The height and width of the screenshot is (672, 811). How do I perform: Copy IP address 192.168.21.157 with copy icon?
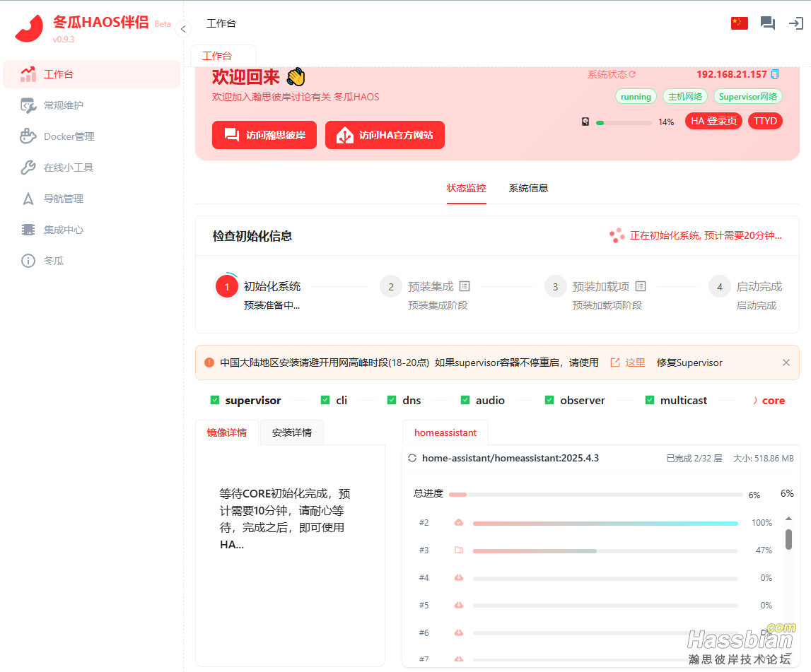tap(775, 74)
